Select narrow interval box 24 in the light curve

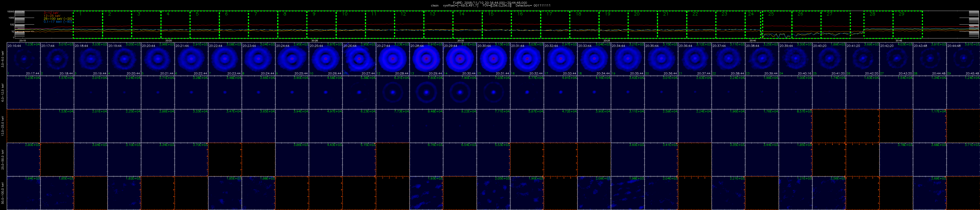click(x=753, y=25)
